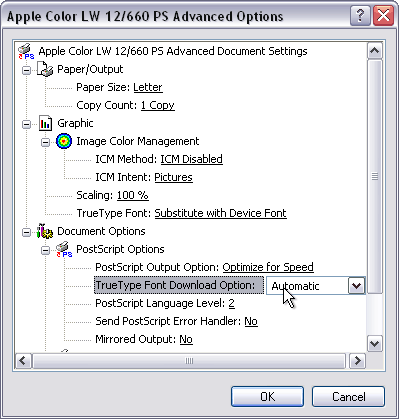Collapse the PostScript Options node
Screen dimensions: 399x419
click(45, 250)
